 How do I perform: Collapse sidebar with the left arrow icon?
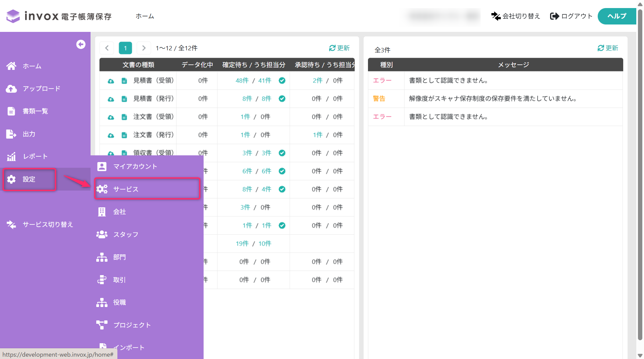[x=81, y=44]
